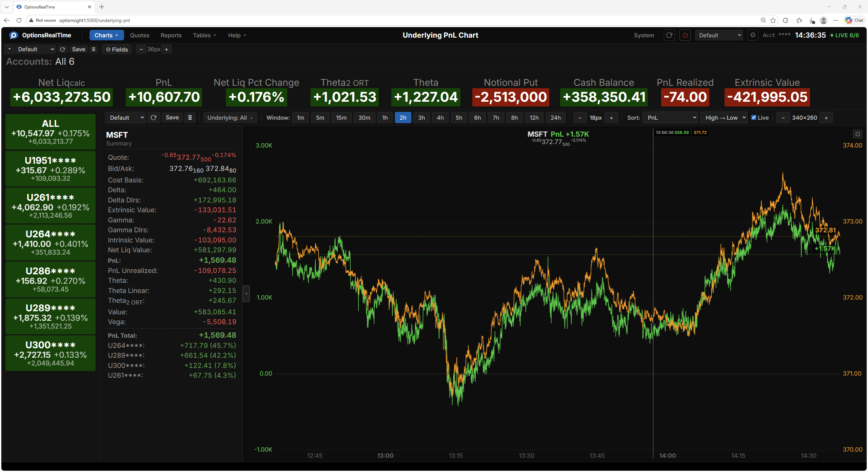Open the browser zoom magnifier icon
Image resolution: width=868 pixels, height=472 pixels.
coord(763,20)
